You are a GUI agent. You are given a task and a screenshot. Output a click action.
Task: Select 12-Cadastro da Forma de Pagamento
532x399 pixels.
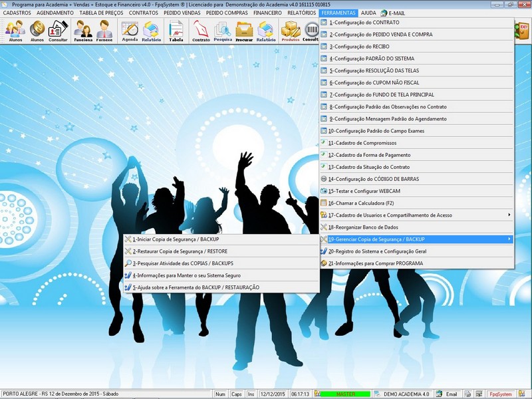coord(417,155)
